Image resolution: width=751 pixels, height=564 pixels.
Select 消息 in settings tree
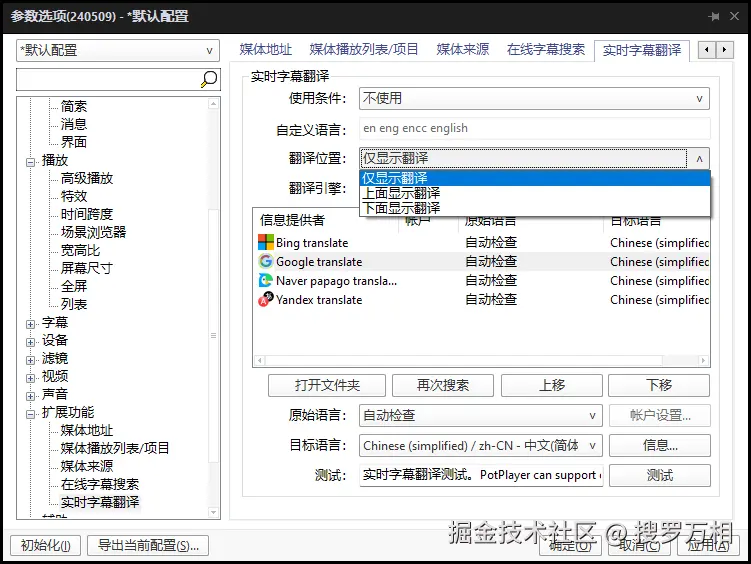tap(74, 124)
